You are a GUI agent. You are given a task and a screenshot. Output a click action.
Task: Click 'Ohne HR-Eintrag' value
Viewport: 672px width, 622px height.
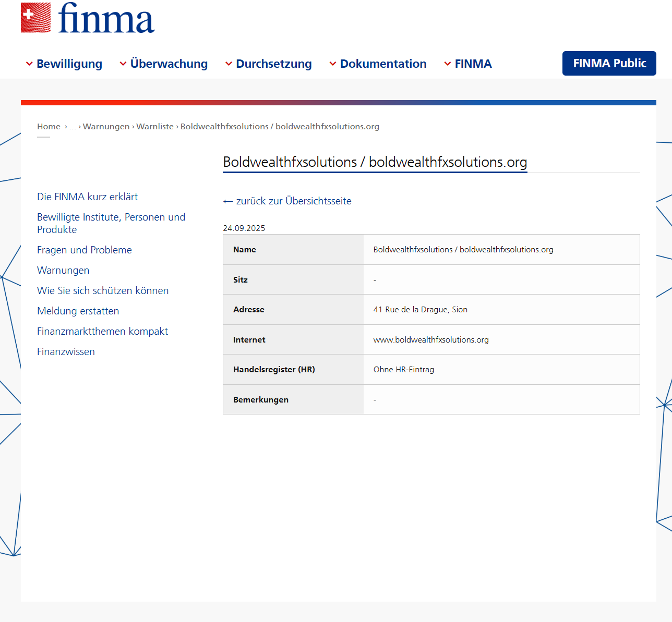point(404,370)
